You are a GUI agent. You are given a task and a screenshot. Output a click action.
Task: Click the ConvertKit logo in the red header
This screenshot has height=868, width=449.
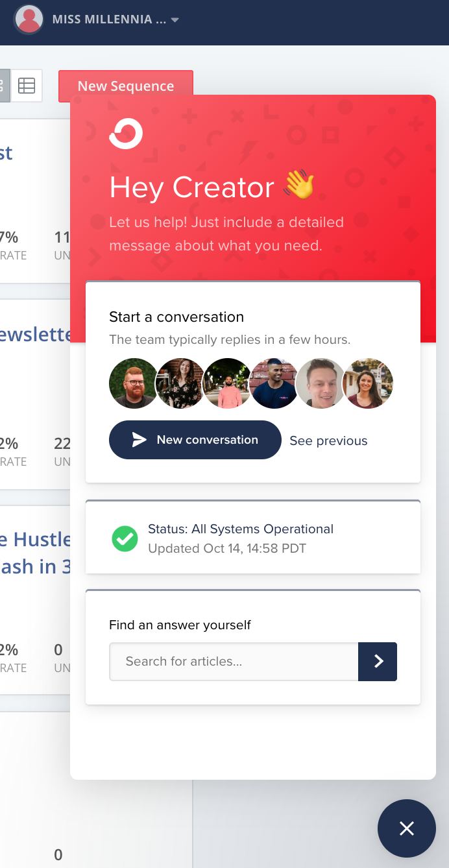[x=126, y=133]
